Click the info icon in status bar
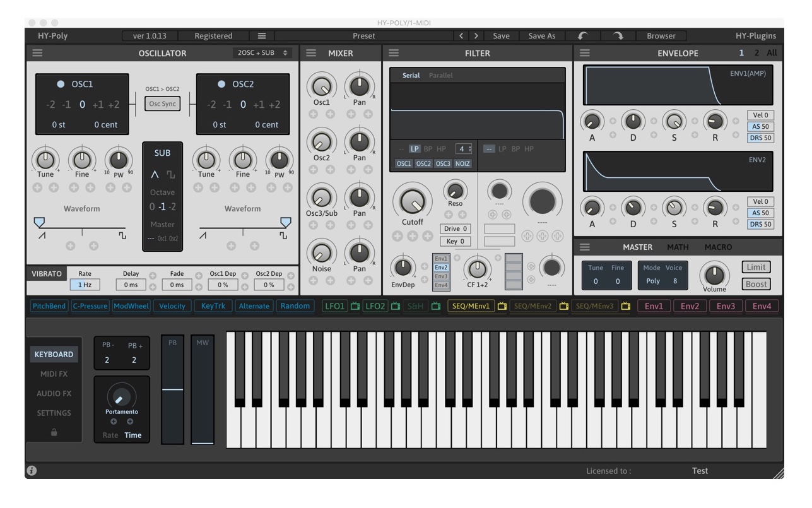The width and height of the screenshot is (812, 508). (x=32, y=471)
